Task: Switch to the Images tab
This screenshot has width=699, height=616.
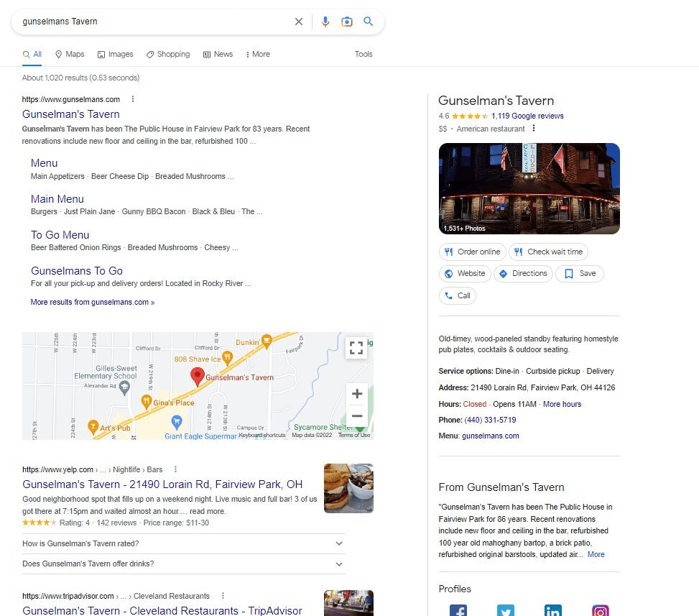Action: pyautogui.click(x=116, y=55)
